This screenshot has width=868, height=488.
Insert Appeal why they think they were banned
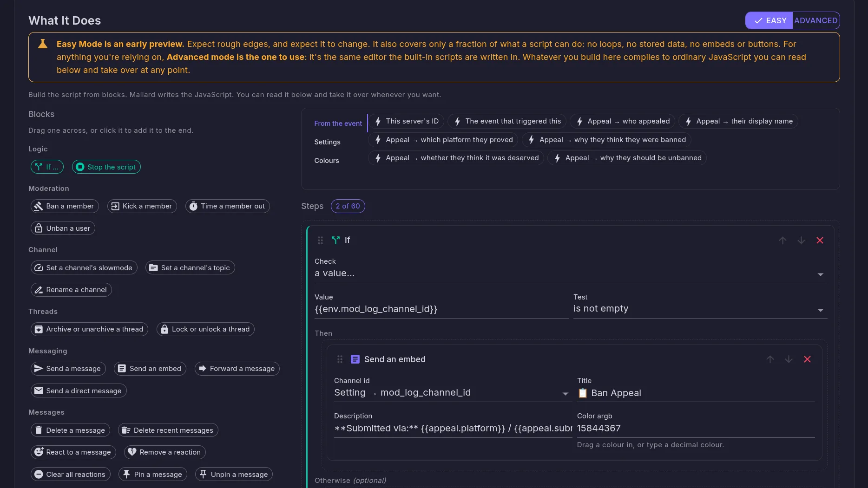(x=606, y=140)
